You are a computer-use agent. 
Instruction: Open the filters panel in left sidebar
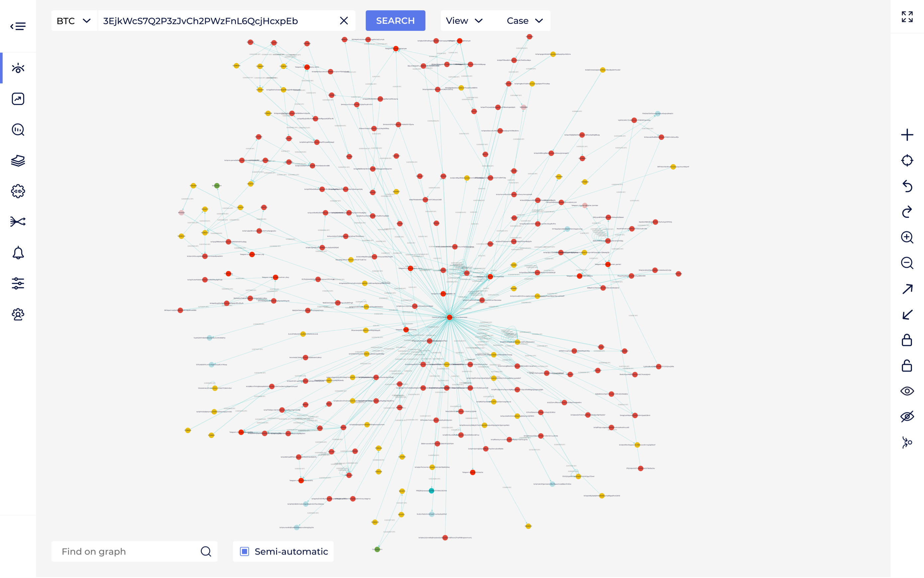click(18, 283)
